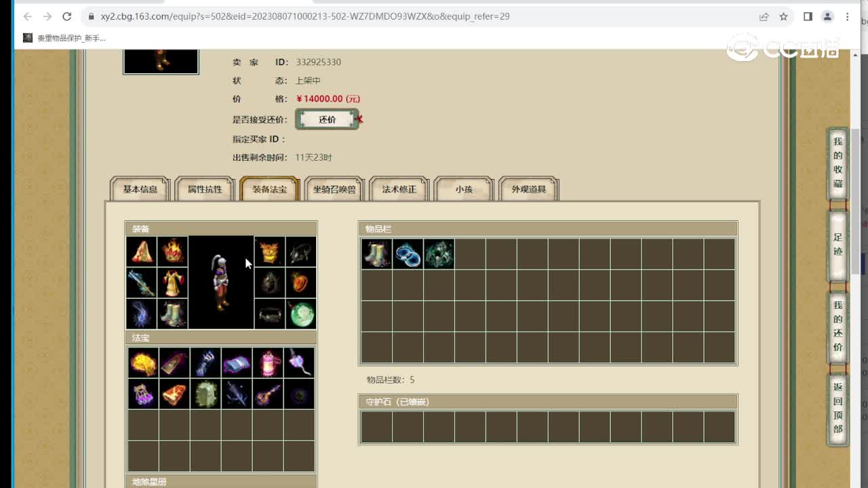
Task: Click the purple tassel charm treasure icon
Action: click(x=299, y=363)
